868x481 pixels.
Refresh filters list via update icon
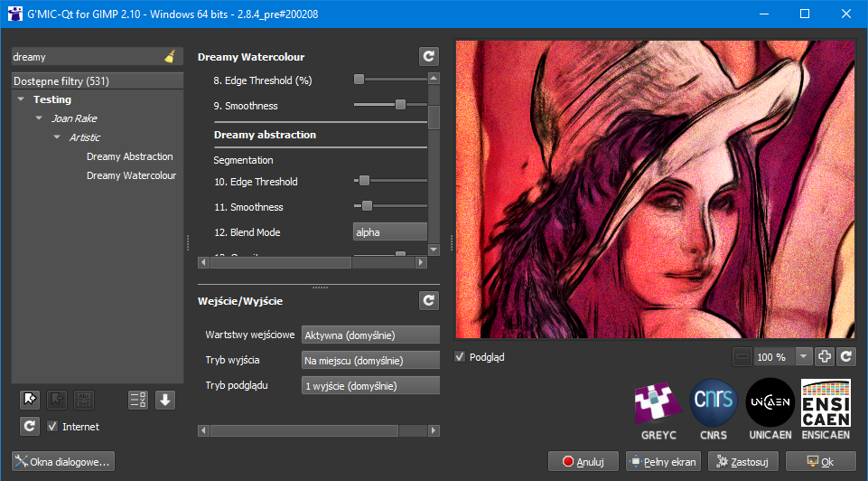click(x=30, y=426)
